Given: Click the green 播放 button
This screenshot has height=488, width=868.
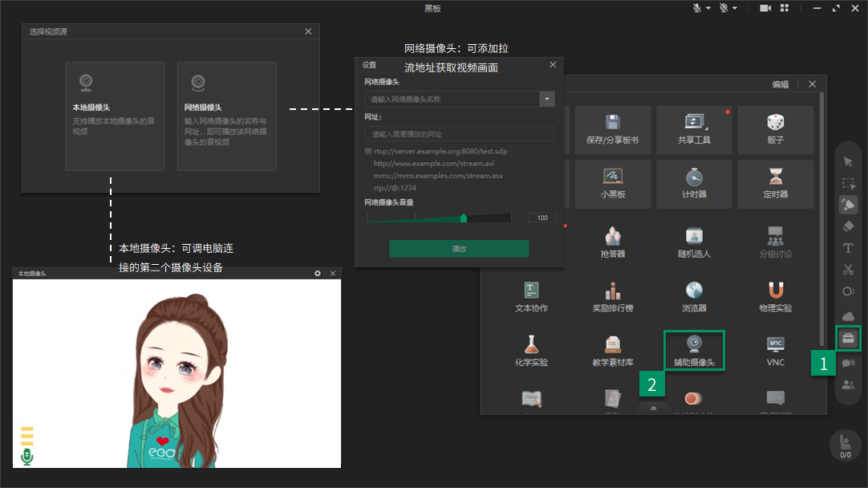Looking at the screenshot, I should click(x=459, y=249).
